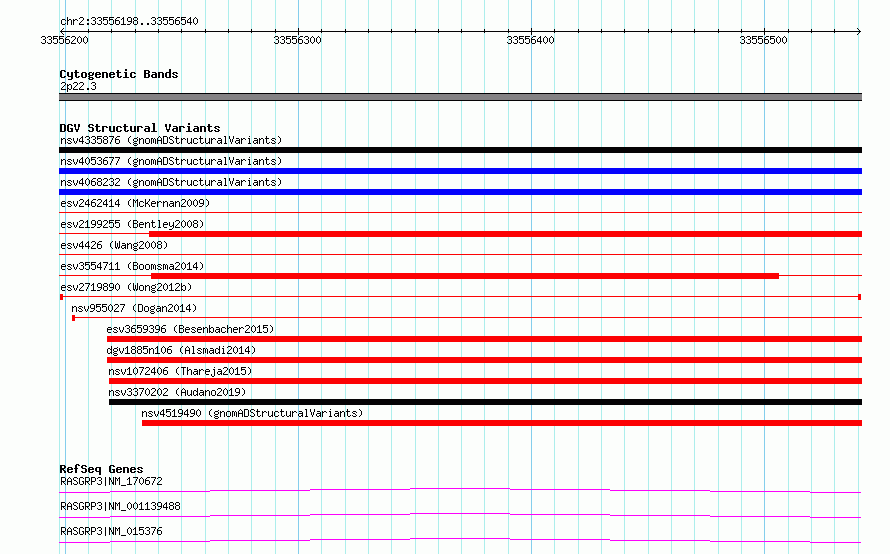The image size is (890, 554).
Task: Open the DGV Structural Variants track title
Action: tap(140, 128)
